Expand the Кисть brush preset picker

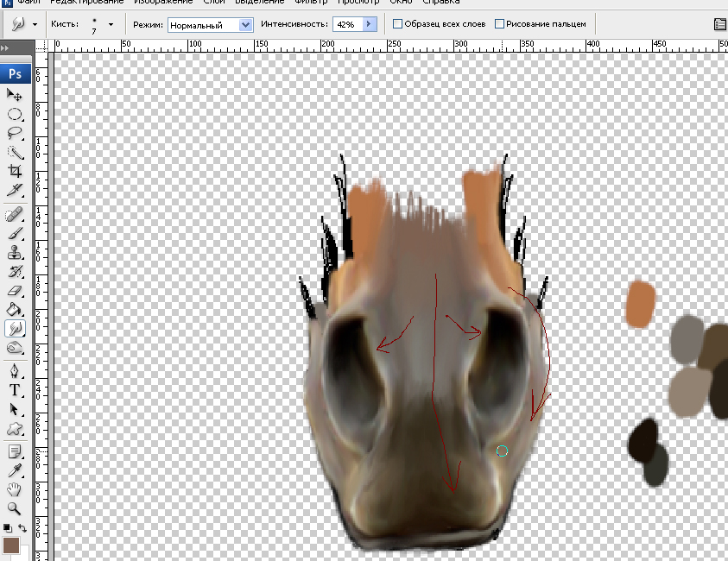[111, 25]
